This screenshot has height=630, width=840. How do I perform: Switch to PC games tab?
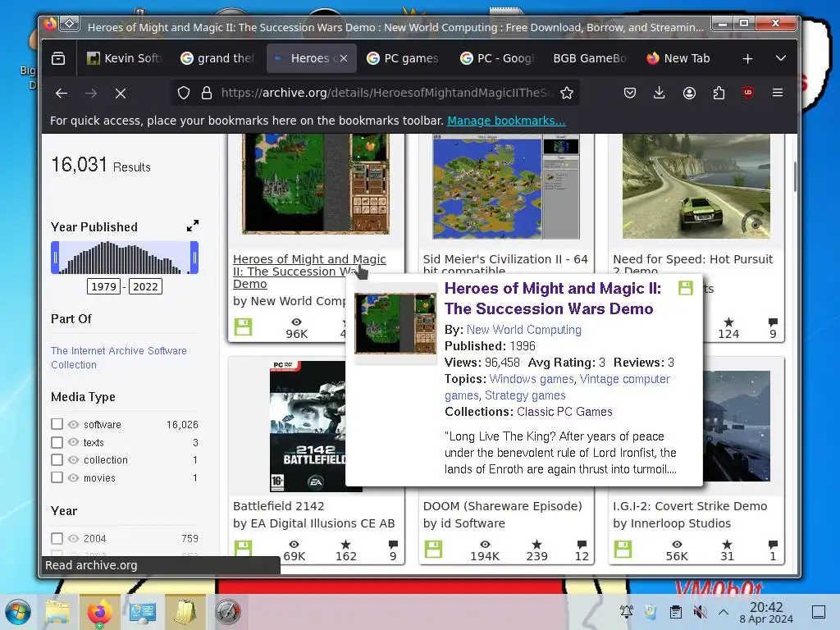click(x=404, y=58)
